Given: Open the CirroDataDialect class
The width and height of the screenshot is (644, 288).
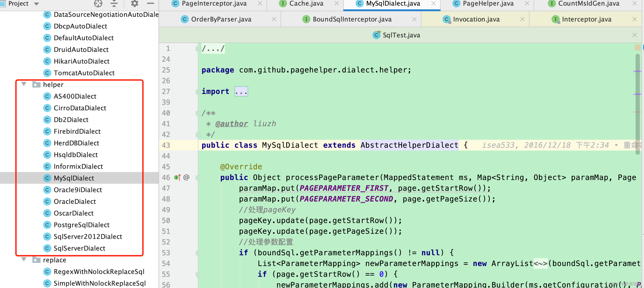Looking at the screenshot, I should 80,108.
